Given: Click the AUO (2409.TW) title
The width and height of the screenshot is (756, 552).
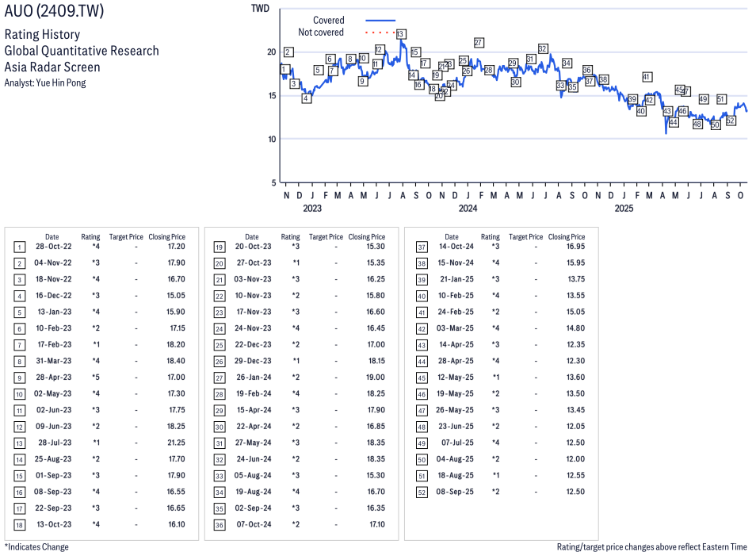Looking at the screenshot, I should tap(54, 12).
